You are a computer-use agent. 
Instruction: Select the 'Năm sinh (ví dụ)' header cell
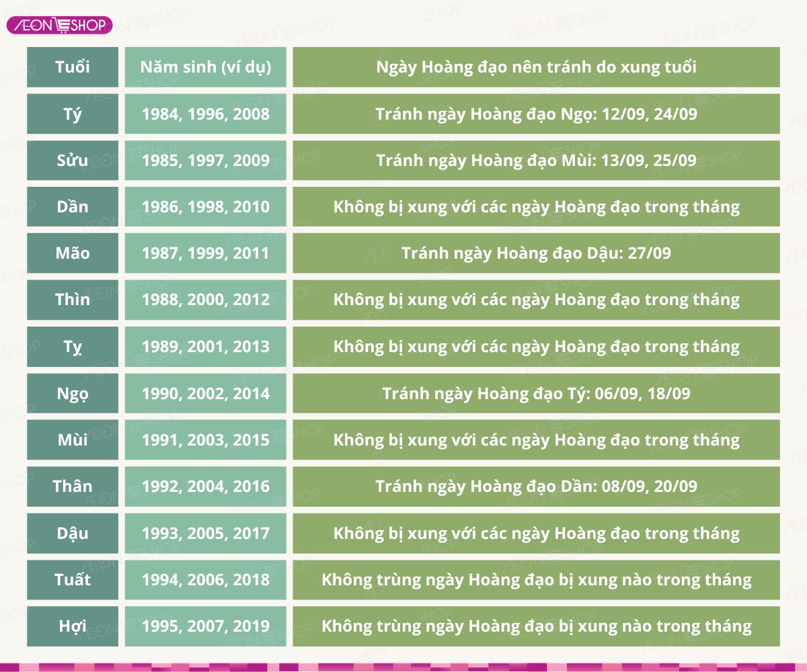205,67
